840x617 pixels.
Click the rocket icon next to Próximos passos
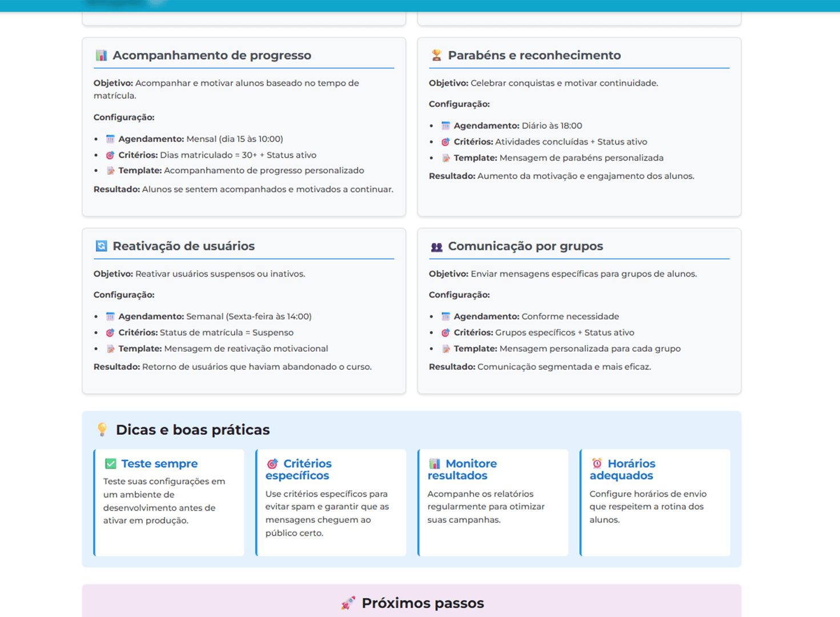pyautogui.click(x=348, y=603)
